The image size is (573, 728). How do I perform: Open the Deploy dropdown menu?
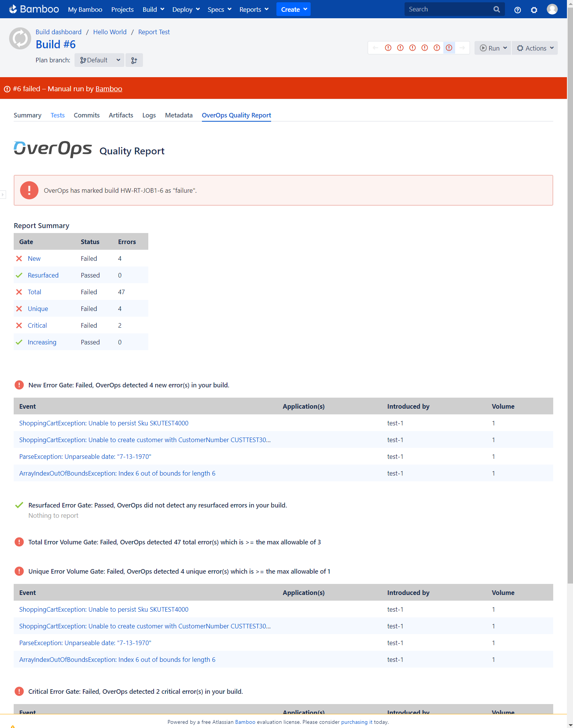(186, 10)
